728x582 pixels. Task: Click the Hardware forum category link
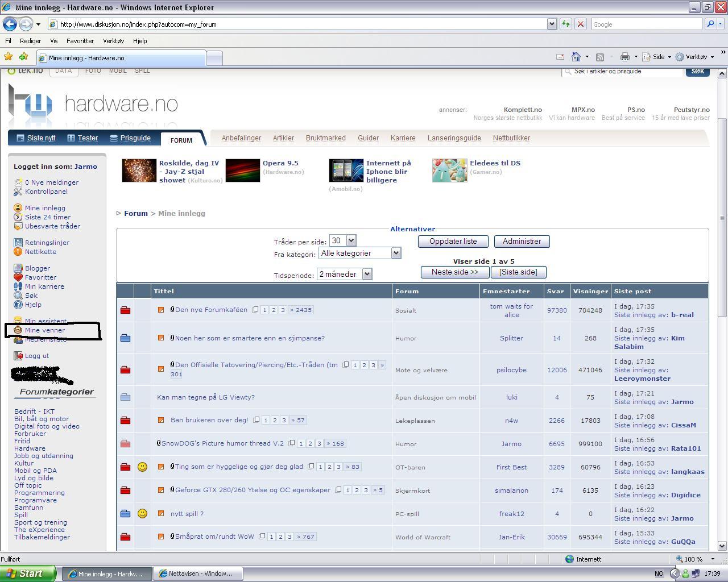(30, 448)
